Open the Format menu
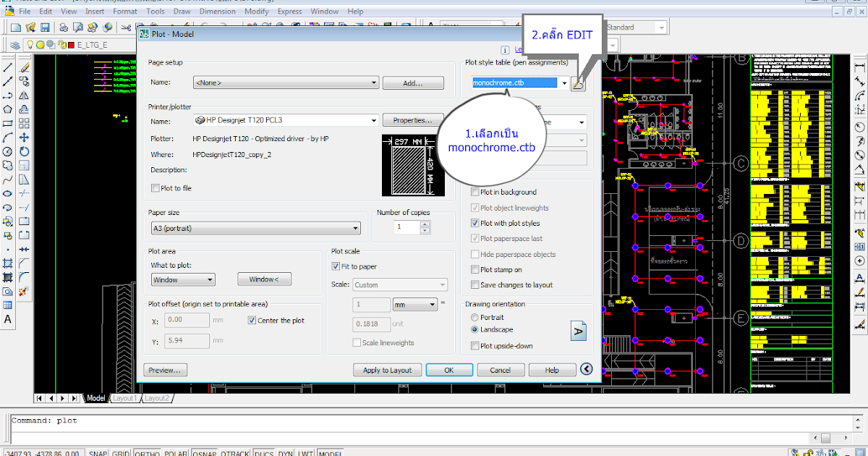868x456 pixels. click(125, 12)
